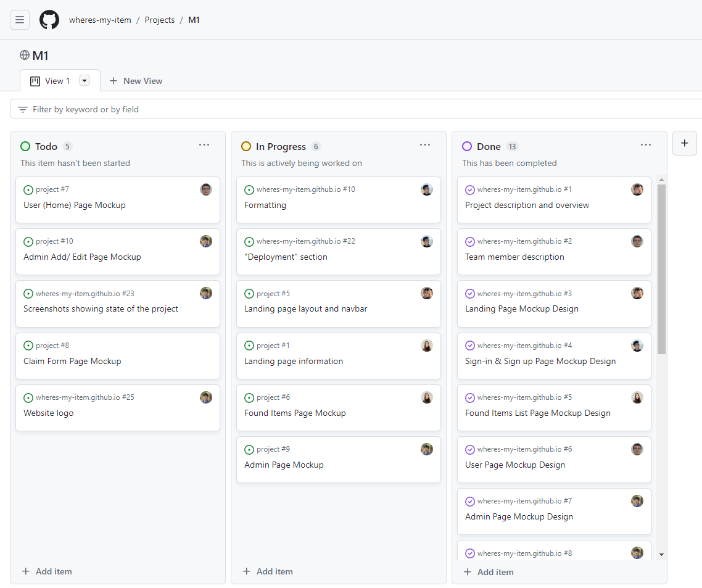This screenshot has width=702, height=588.
Task: Open the Done column options menu
Action: tap(646, 145)
